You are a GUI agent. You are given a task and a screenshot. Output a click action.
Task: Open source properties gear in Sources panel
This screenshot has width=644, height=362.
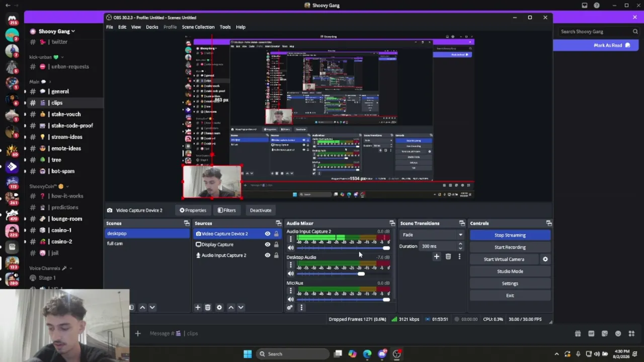tap(219, 307)
